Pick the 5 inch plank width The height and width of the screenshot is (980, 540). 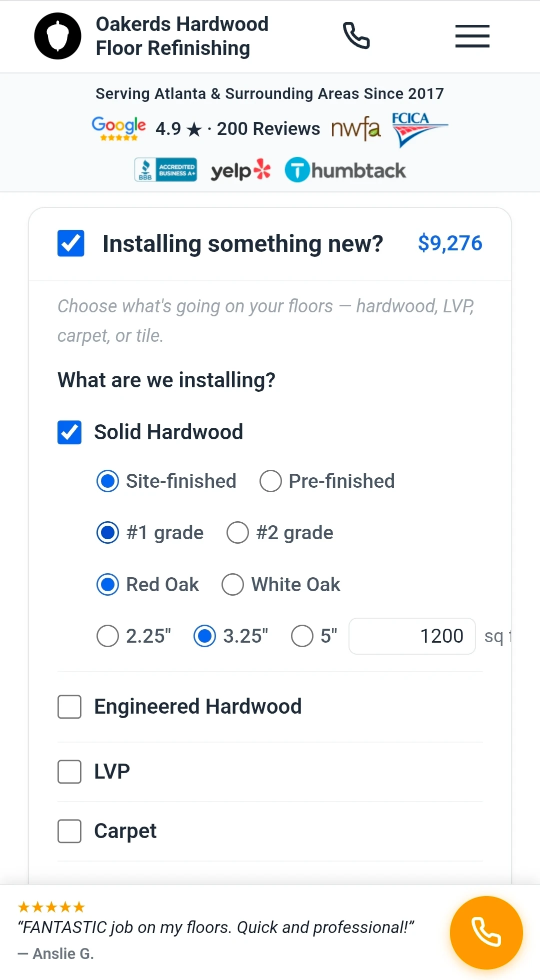pos(302,636)
